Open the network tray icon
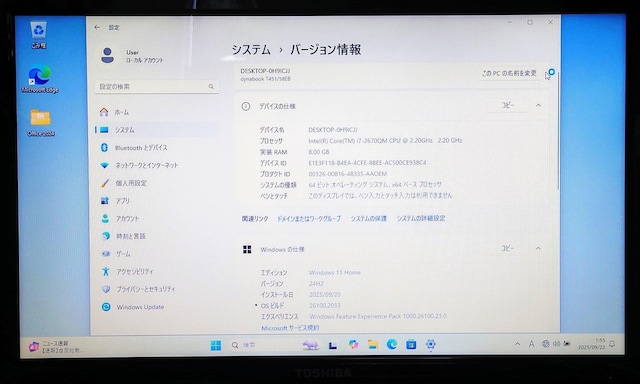640x384 pixels. (x=545, y=344)
